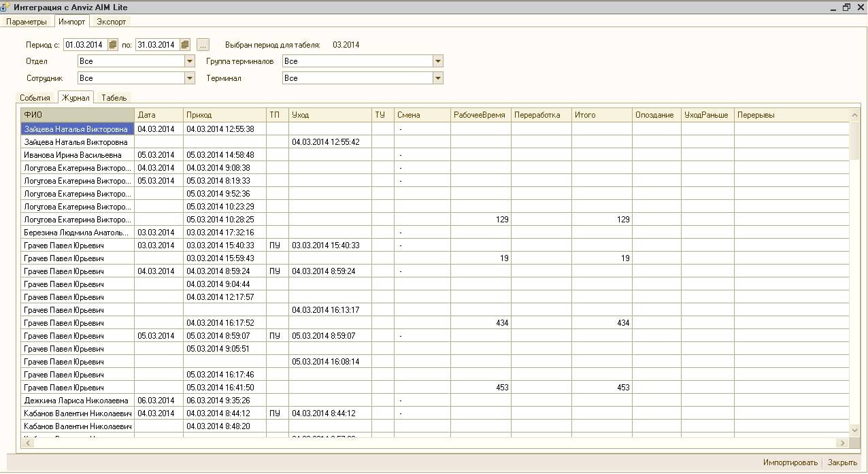The height and width of the screenshot is (474, 868).
Task: Click the Закрыть button
Action: click(x=842, y=462)
